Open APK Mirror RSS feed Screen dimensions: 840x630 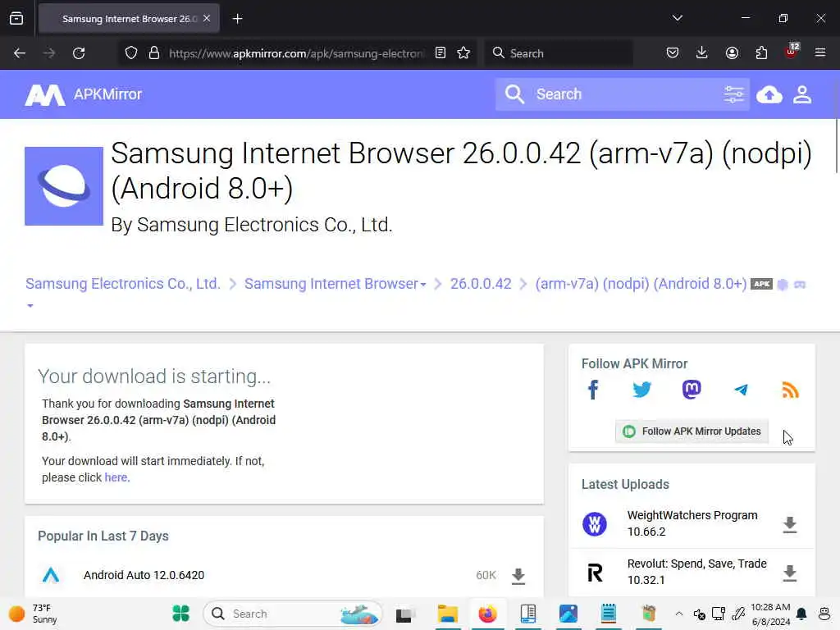790,390
